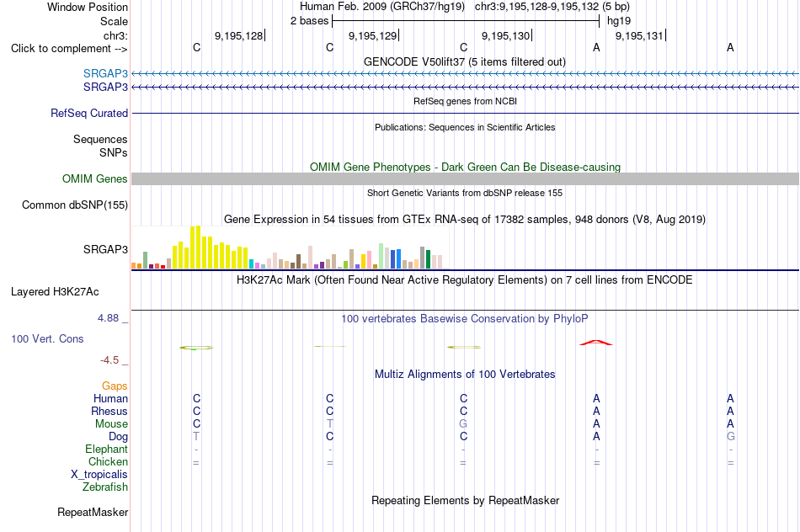Click the 'SNPs' publications label
Image resolution: width=800 pixels, height=532 pixels.
114,153
